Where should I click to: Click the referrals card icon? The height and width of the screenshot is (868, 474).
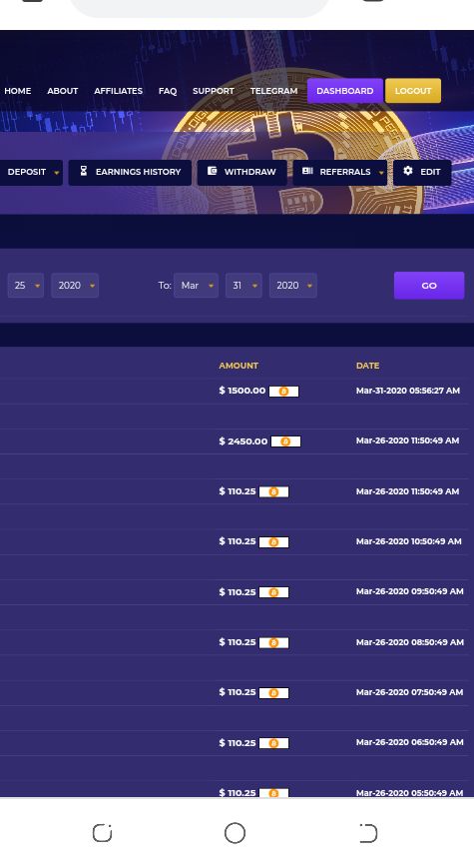(x=307, y=171)
